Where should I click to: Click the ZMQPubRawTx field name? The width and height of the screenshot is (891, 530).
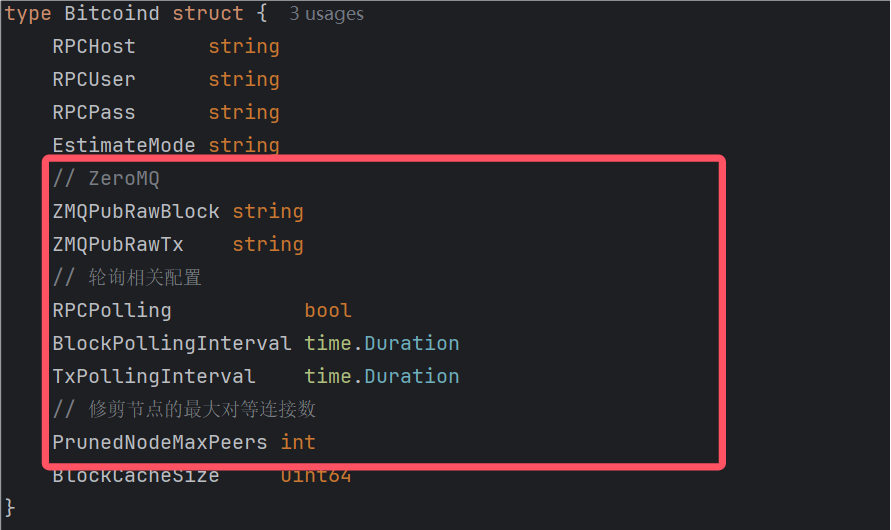coord(118,244)
